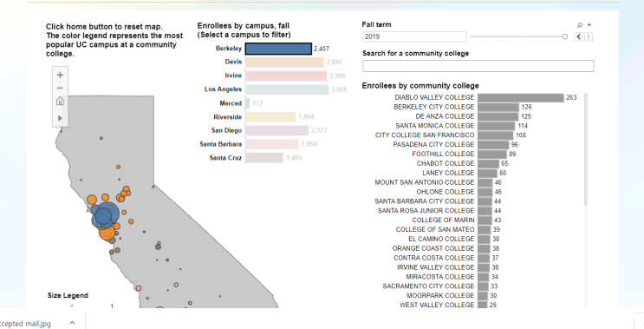The height and width of the screenshot is (329, 644).
Task: Filter by the Davis campus bar
Action: (x=284, y=63)
